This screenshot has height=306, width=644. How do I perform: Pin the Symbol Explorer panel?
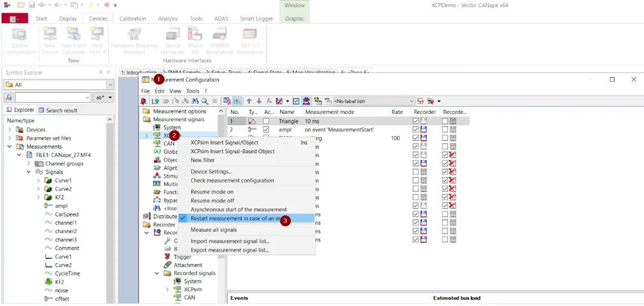tap(101, 73)
